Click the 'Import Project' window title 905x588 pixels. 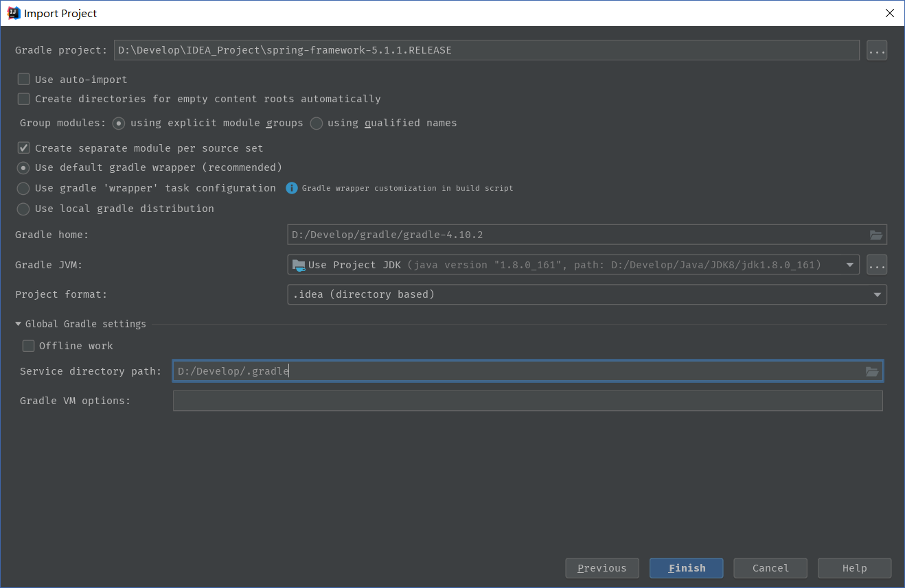tap(60, 13)
